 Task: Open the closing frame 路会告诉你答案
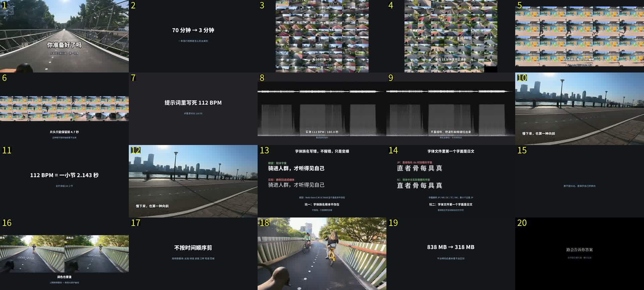point(580,254)
